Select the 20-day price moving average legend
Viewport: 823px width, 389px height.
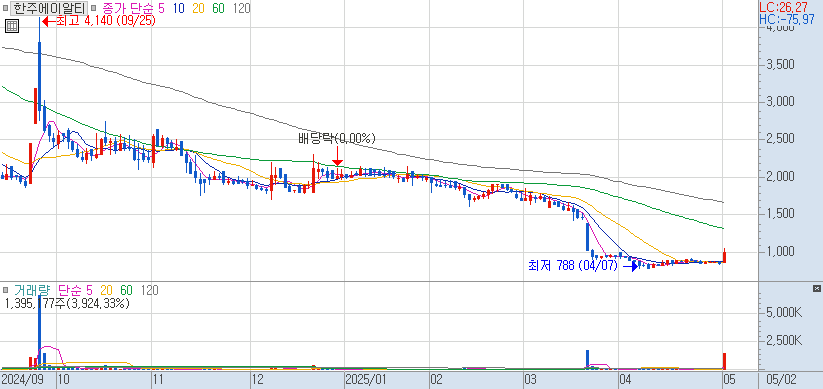click(x=199, y=8)
